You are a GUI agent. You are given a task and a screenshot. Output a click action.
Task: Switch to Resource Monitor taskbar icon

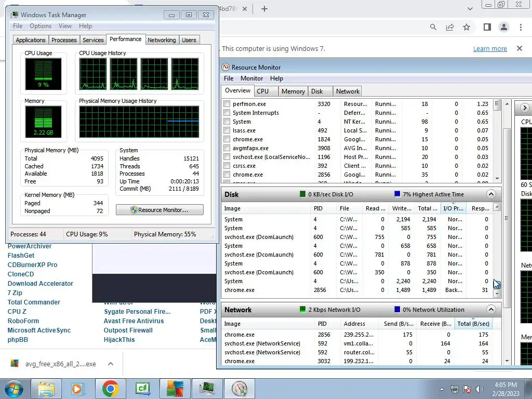tap(239, 389)
